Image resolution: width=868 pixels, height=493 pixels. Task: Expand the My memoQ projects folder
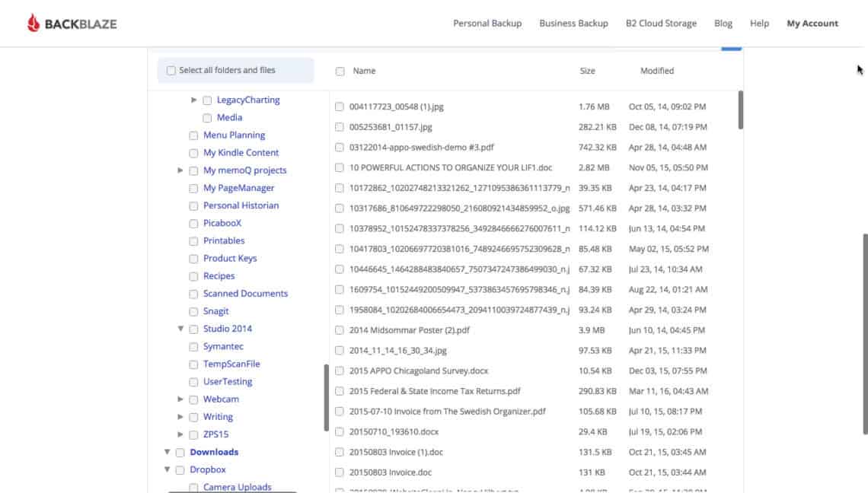point(180,170)
